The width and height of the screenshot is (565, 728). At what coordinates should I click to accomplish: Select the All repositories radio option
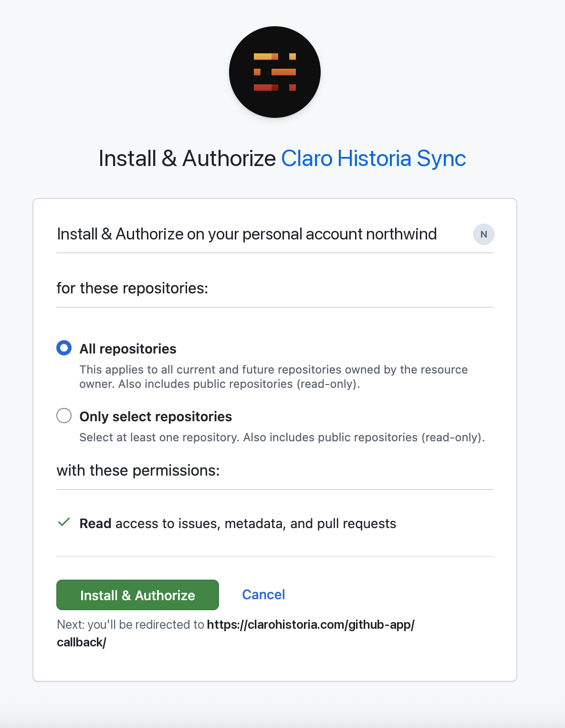[64, 348]
